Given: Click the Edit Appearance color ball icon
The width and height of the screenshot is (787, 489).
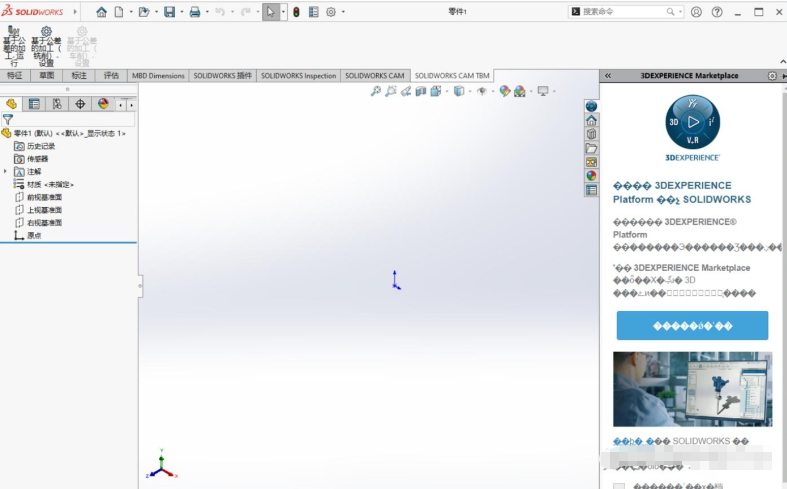Looking at the screenshot, I should tap(505, 91).
